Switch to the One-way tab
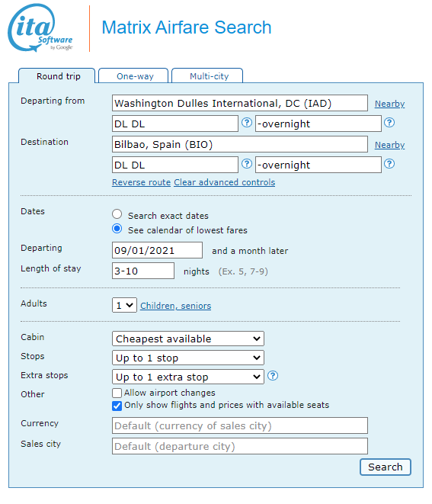 coord(133,75)
